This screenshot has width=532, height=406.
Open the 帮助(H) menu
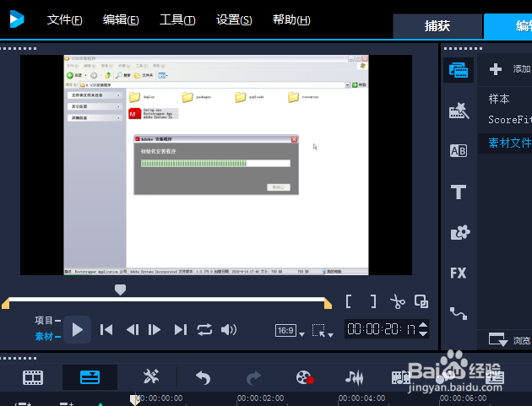291,19
